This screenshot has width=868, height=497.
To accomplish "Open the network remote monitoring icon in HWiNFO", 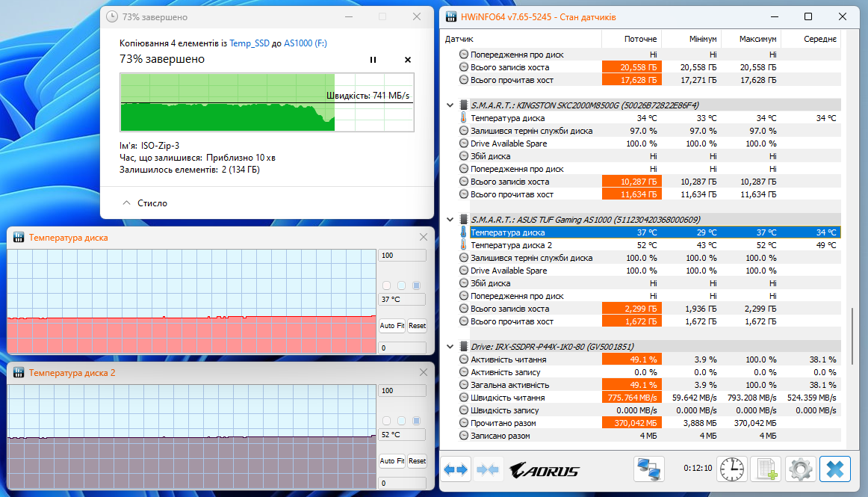I will pos(648,469).
